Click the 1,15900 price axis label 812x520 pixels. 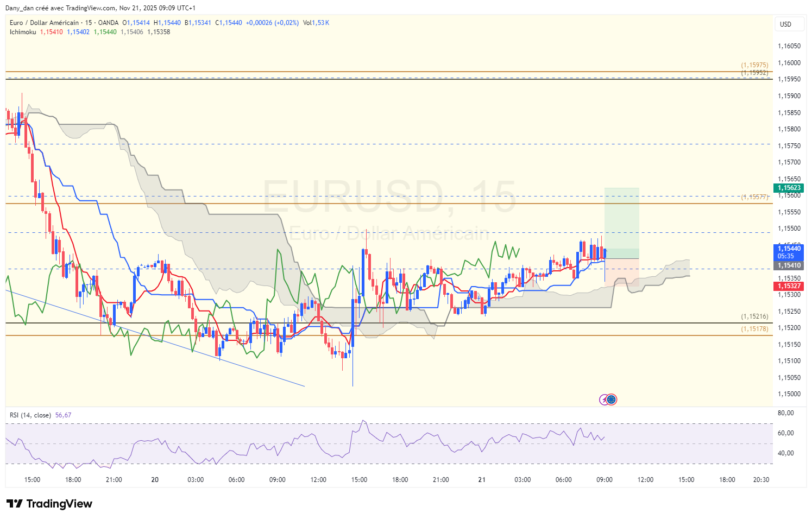[x=789, y=96]
